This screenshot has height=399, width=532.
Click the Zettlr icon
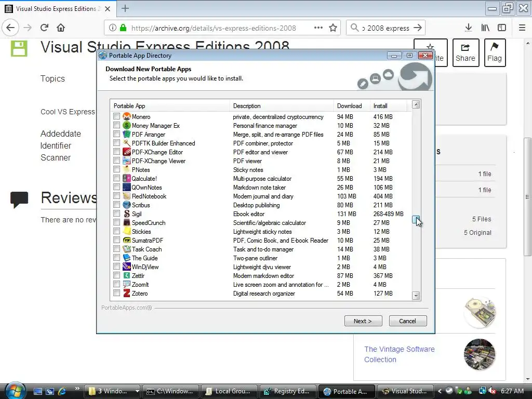tap(127, 275)
